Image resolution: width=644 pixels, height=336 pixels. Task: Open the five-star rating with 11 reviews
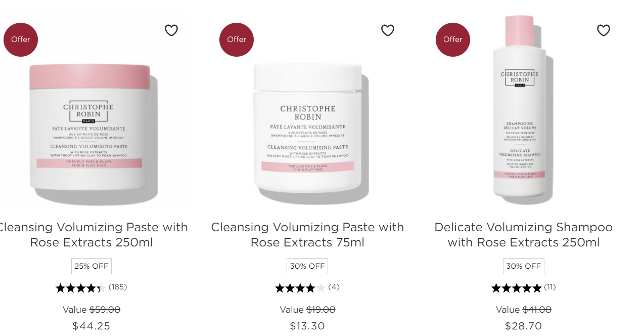tap(523, 288)
